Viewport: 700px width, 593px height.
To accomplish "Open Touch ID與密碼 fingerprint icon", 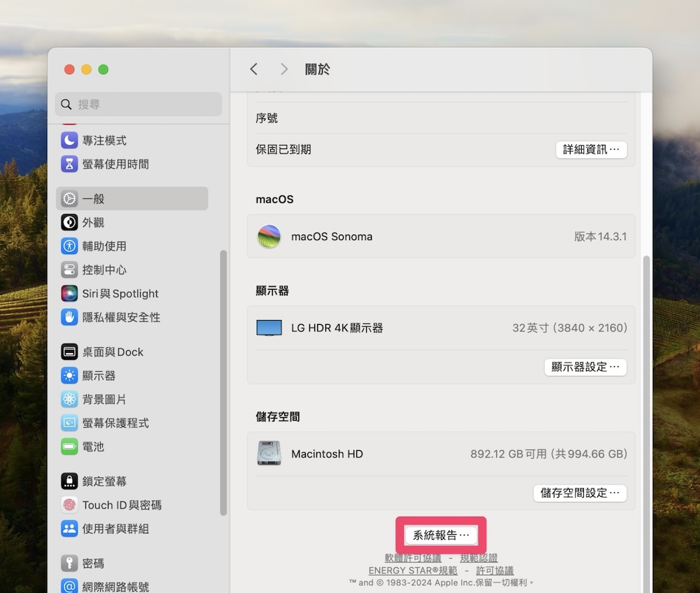I will (69, 505).
